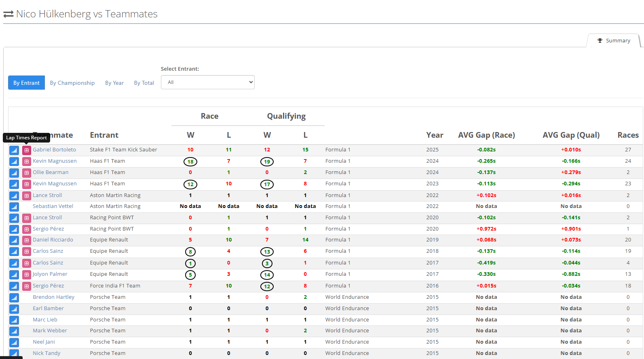This screenshot has width=644, height=359.
Task: Click the Races column header
Action: coord(628,135)
